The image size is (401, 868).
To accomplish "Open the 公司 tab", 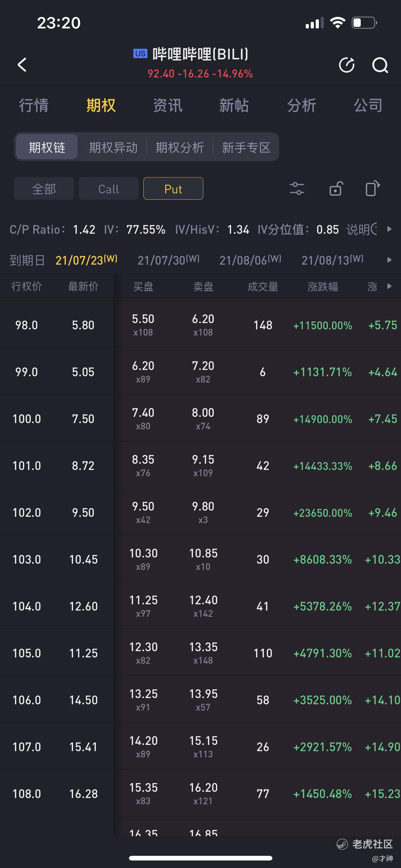I will (368, 106).
